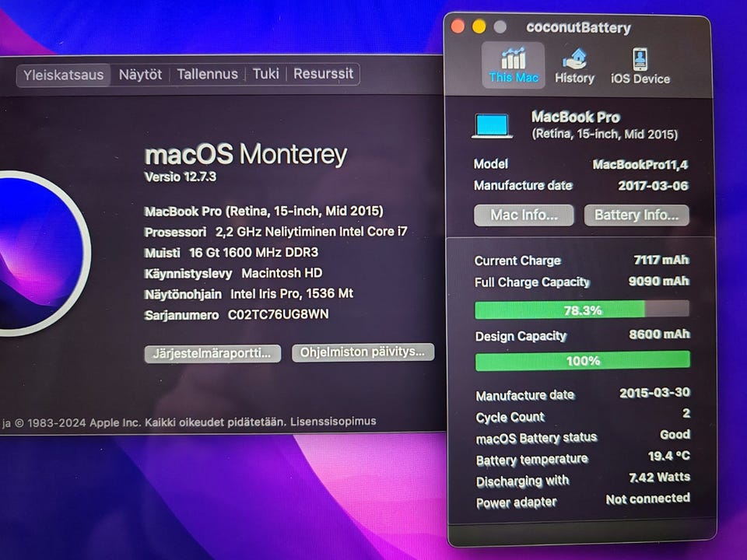
Task: Open the Yleiskatsaus tab
Action: (x=63, y=75)
